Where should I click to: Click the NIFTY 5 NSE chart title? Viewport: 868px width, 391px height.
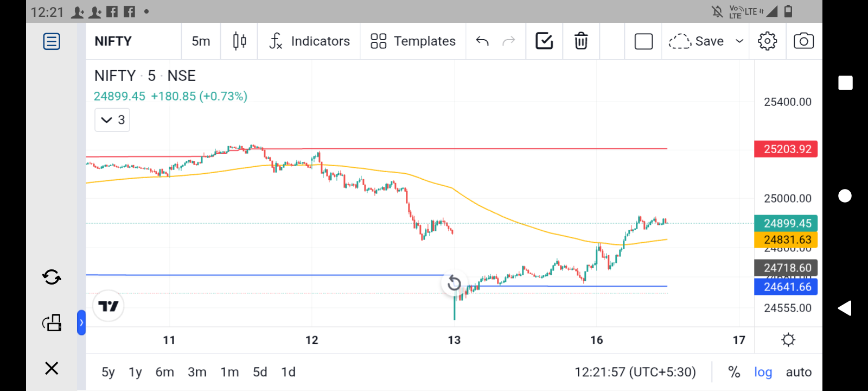tap(145, 75)
